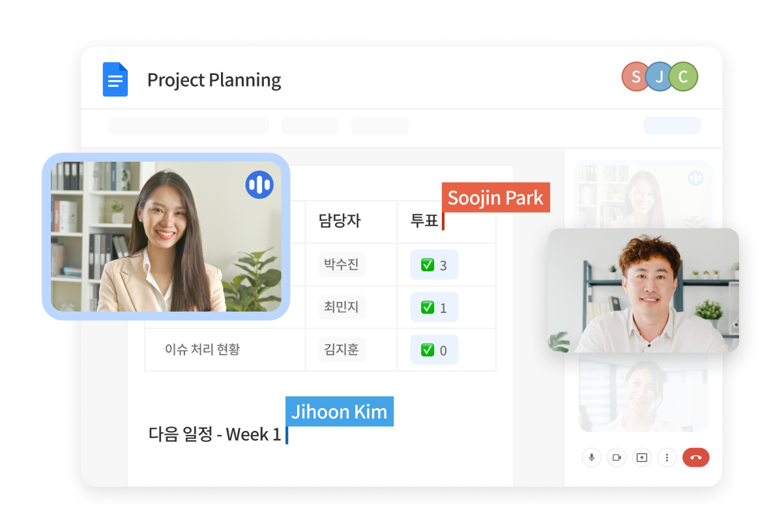Click the blue Docs file icon

(115, 80)
